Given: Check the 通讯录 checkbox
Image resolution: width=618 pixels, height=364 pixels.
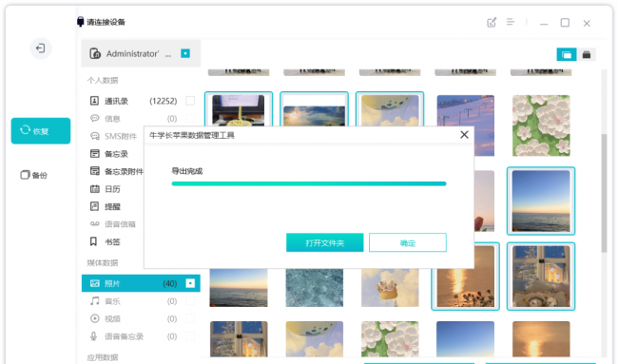Looking at the screenshot, I should (x=190, y=101).
